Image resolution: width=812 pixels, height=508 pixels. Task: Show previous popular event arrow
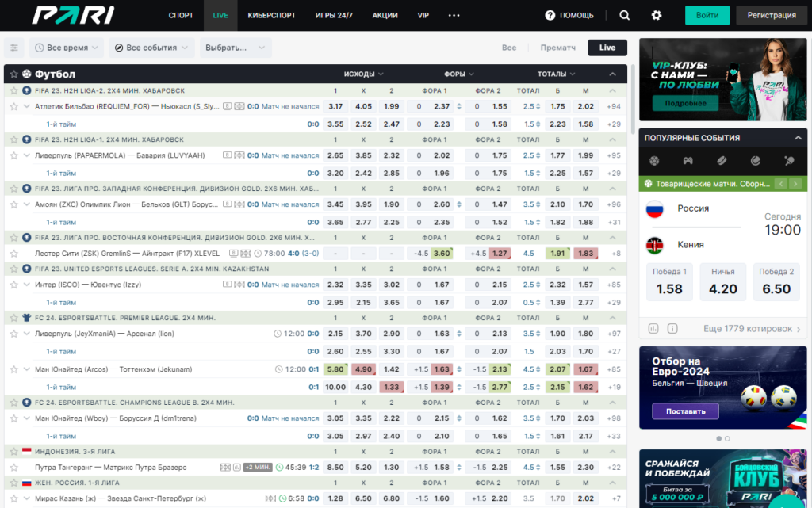781,184
